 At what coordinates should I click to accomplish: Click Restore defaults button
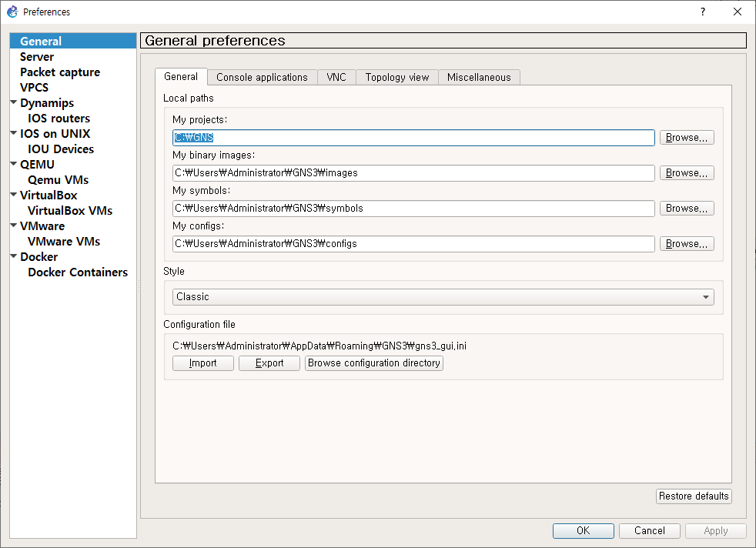(x=694, y=496)
